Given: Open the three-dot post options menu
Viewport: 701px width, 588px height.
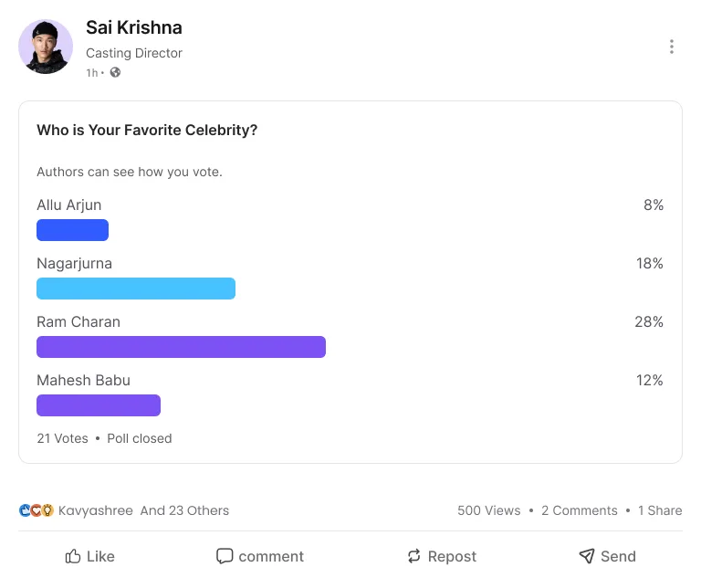Looking at the screenshot, I should coord(672,47).
